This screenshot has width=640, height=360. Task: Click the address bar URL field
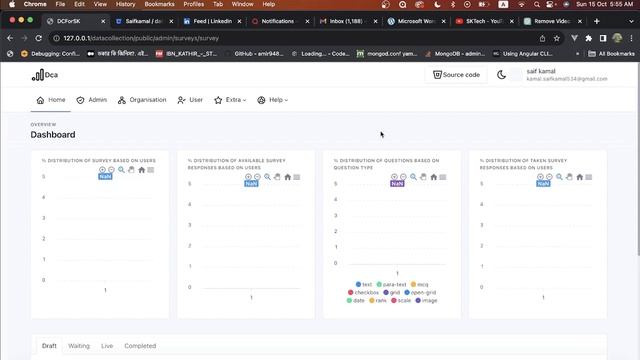coord(294,38)
